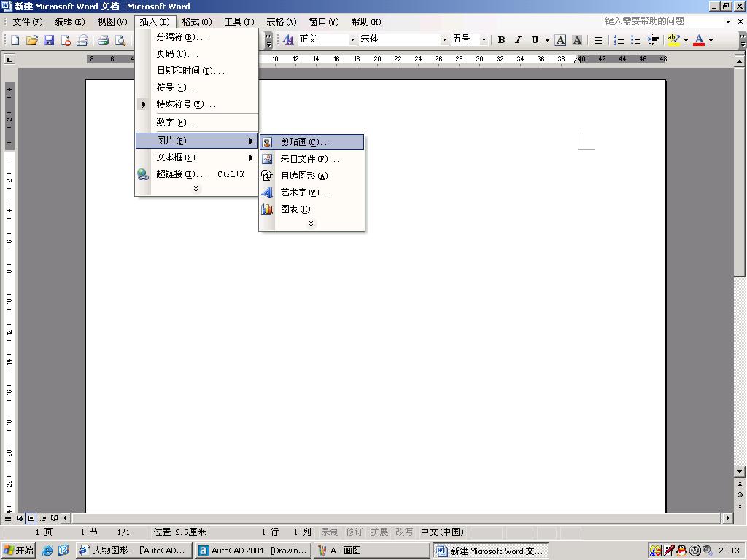
Task: Toggle Character Shading button
Action: [x=577, y=40]
